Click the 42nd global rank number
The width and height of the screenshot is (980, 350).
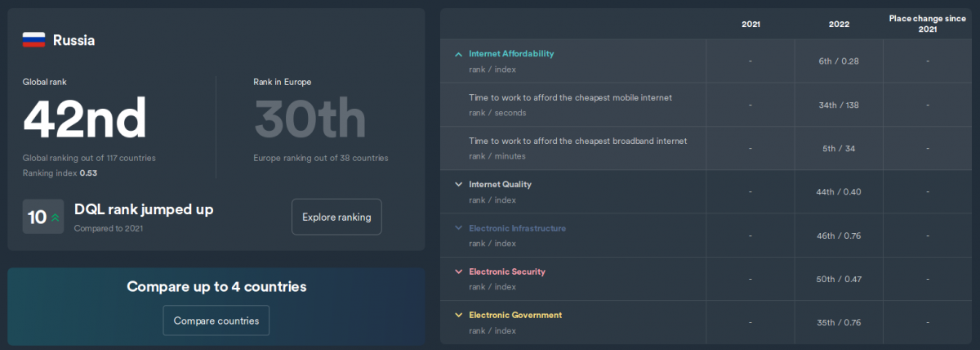[85, 119]
